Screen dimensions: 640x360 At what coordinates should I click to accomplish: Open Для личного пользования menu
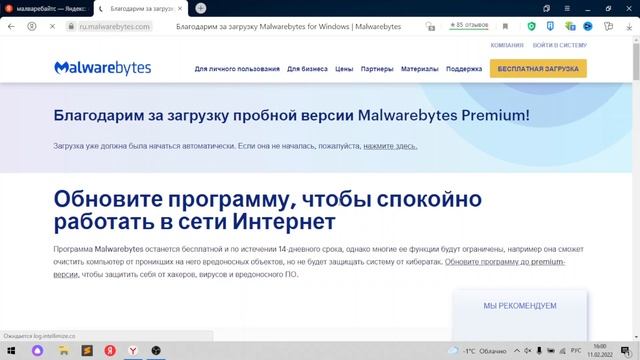[x=237, y=69]
